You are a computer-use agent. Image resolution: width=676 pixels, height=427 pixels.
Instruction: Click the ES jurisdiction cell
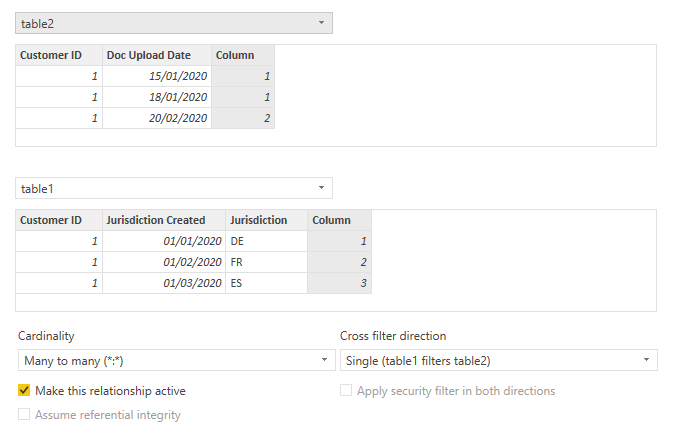(266, 283)
